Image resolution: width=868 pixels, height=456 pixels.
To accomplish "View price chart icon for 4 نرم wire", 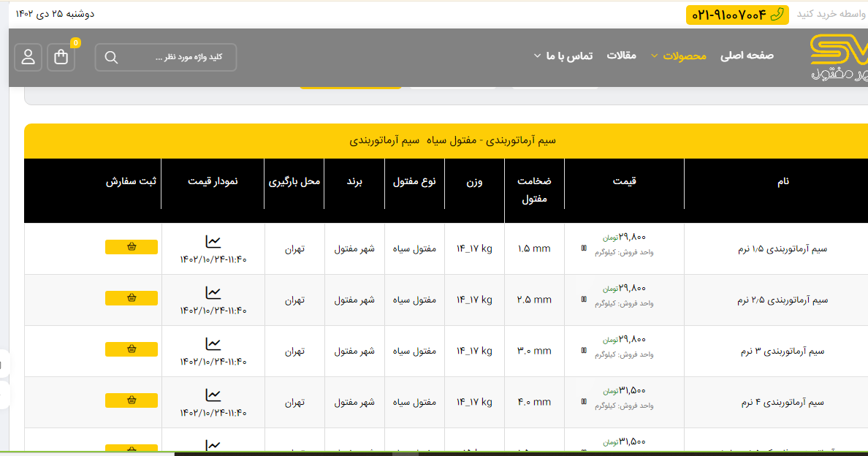I will 213,395.
